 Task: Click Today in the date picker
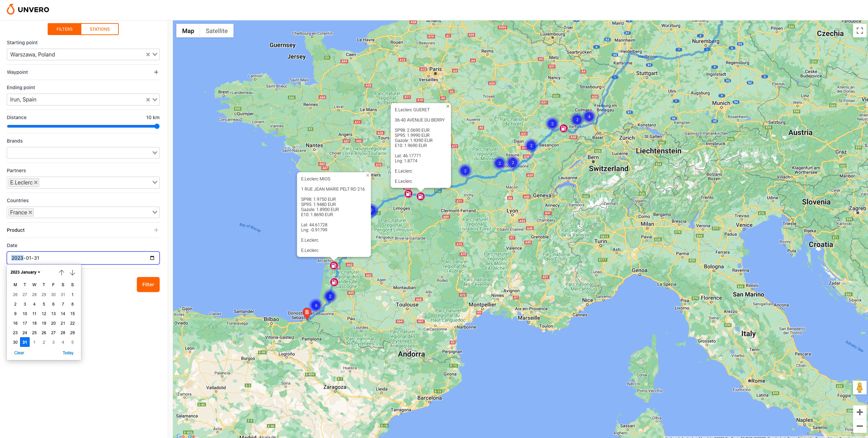click(68, 353)
